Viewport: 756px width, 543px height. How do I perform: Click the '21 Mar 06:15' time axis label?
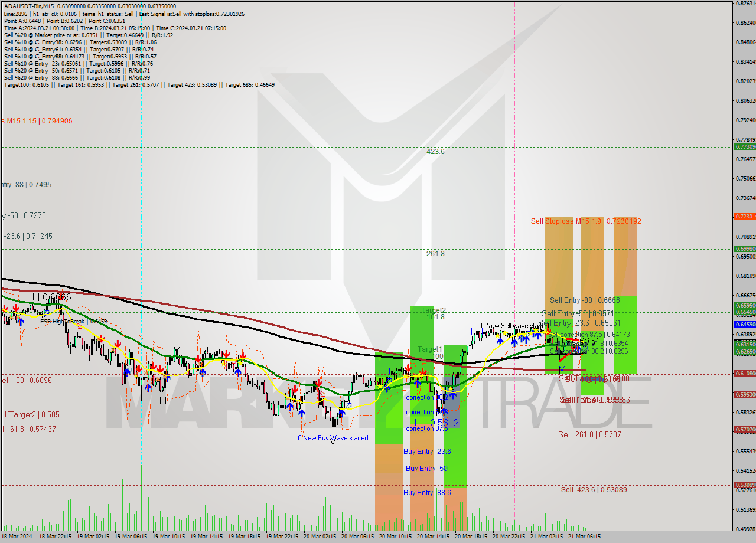tap(584, 537)
